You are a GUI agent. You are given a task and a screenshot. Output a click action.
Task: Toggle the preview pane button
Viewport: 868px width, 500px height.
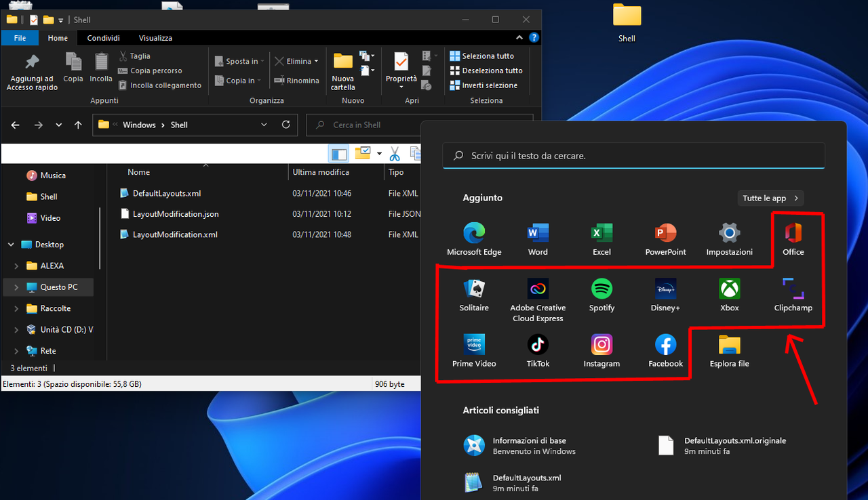[x=339, y=154]
